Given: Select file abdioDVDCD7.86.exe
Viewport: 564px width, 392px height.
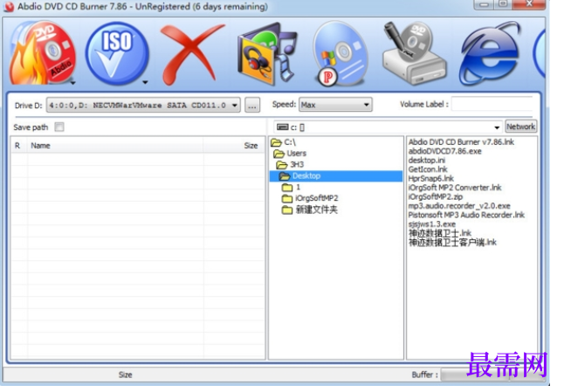Looking at the screenshot, I should tap(445, 151).
